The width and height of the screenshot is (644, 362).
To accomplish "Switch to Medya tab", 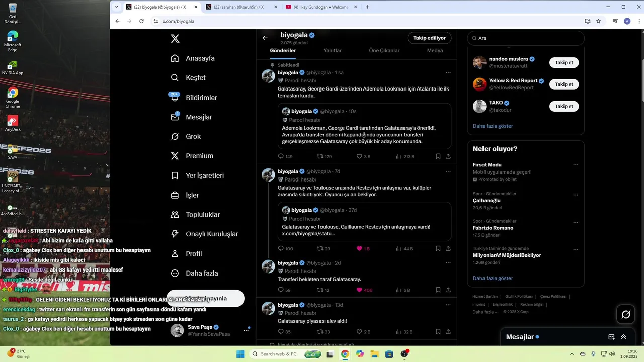I will click(435, 51).
